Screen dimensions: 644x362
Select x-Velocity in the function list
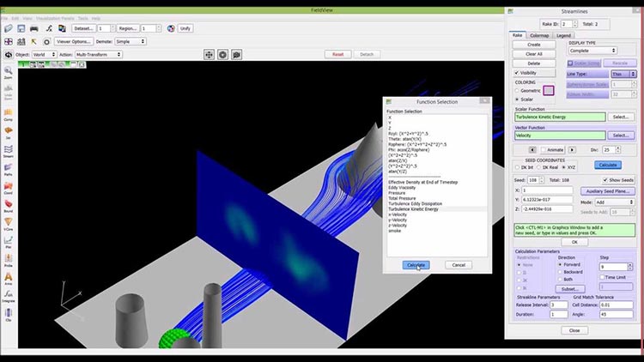click(398, 214)
